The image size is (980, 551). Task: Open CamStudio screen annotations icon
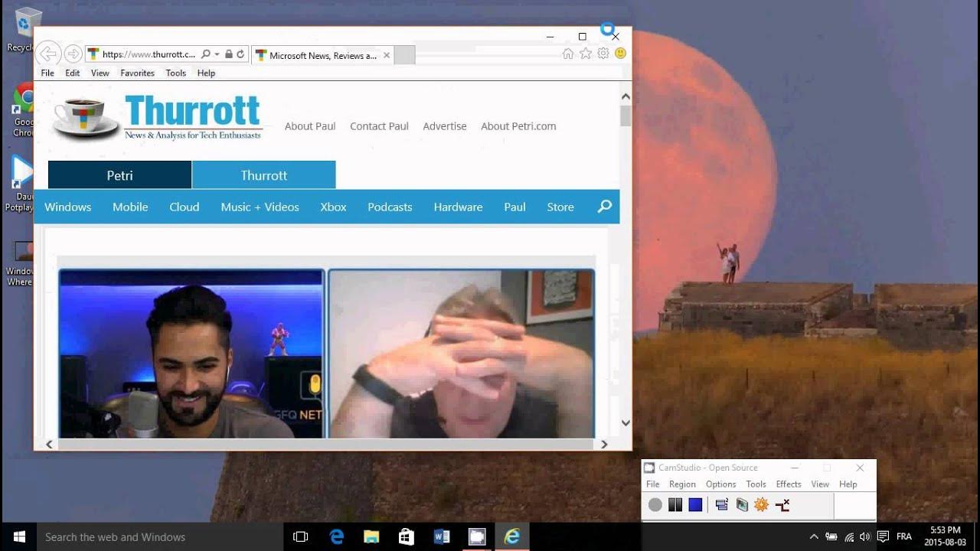point(741,505)
